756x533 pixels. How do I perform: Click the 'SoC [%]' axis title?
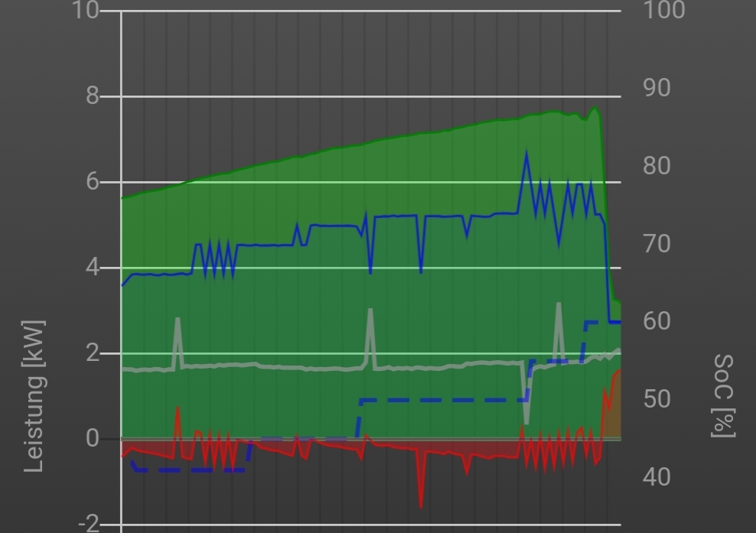(723, 396)
